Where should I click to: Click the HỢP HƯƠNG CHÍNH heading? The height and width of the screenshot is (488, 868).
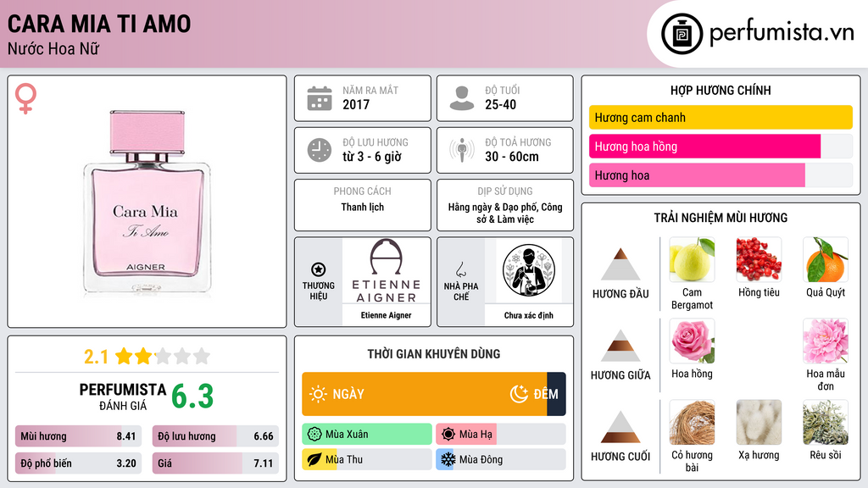point(721,90)
